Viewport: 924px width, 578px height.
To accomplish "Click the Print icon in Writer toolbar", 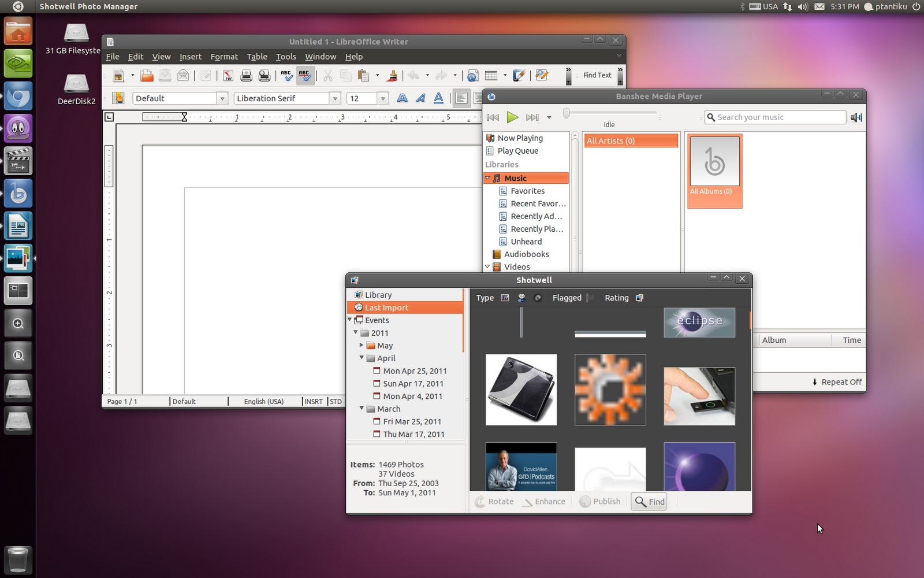I will point(246,76).
